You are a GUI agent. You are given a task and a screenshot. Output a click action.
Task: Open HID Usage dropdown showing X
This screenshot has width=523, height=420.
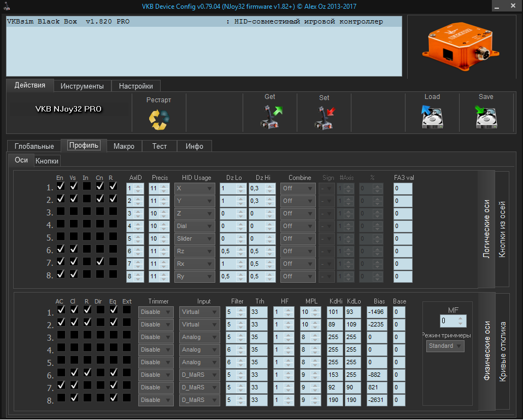point(195,189)
